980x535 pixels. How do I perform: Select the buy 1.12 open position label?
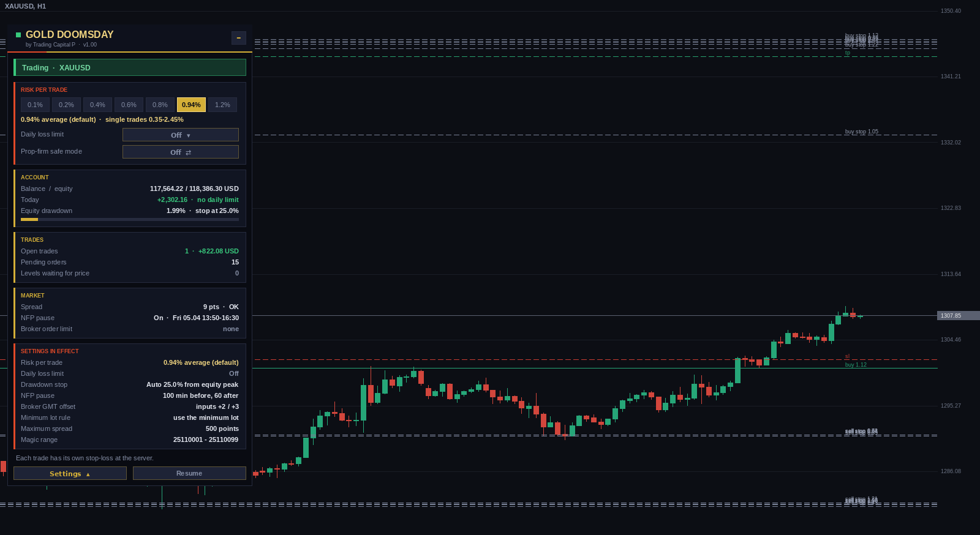(856, 365)
